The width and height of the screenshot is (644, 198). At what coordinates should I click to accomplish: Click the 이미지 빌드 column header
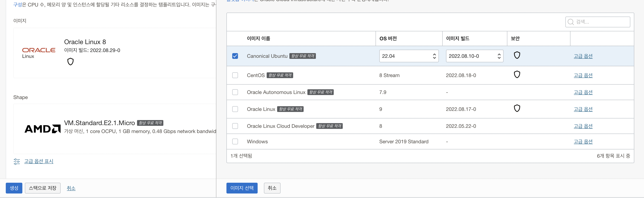pos(458,39)
